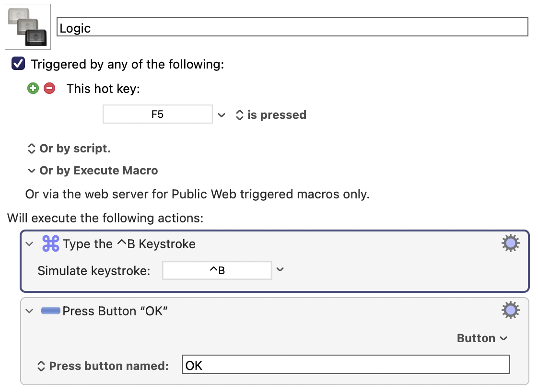Image resolution: width=538 pixels, height=392 pixels.
Task: Open gear menu for Type Keystroke action
Action: tap(511, 243)
